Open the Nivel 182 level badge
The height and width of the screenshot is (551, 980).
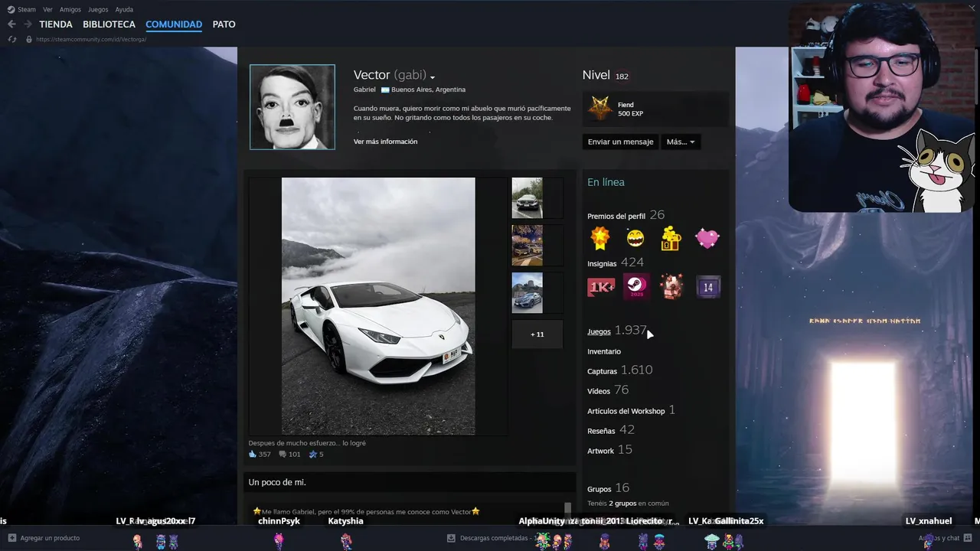pos(622,77)
